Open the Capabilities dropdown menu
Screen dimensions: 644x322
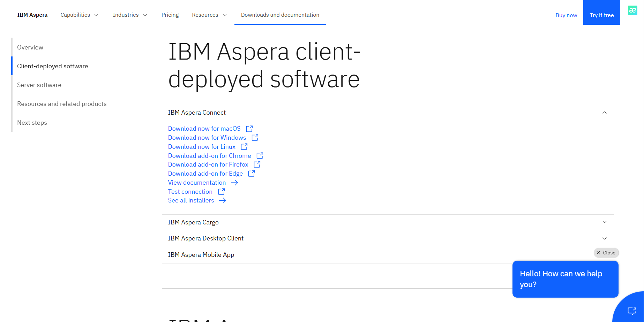click(80, 15)
